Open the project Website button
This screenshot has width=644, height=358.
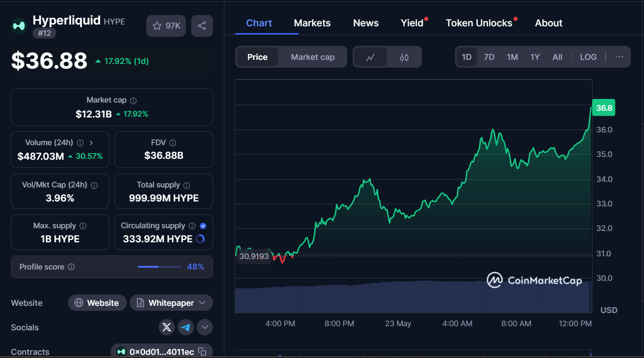point(97,303)
